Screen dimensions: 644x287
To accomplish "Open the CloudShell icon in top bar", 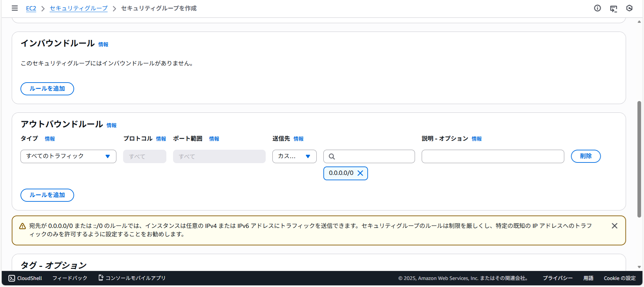I will point(613,9).
